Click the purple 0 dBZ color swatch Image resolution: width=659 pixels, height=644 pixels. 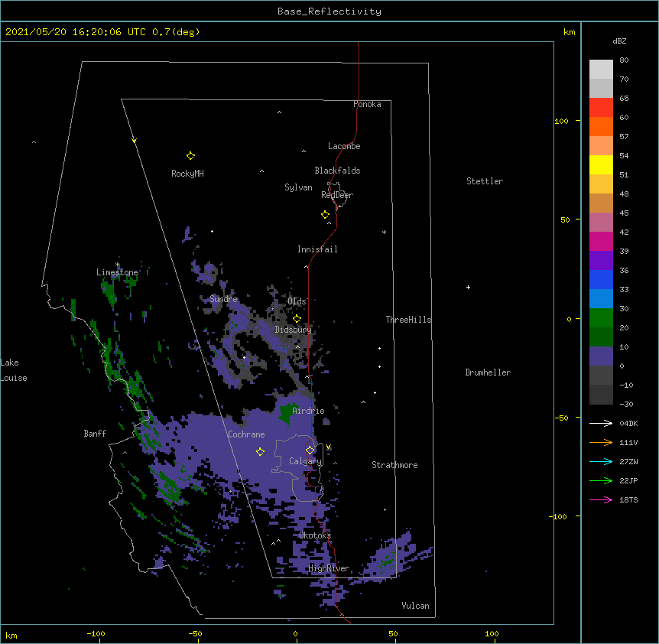[x=601, y=356]
